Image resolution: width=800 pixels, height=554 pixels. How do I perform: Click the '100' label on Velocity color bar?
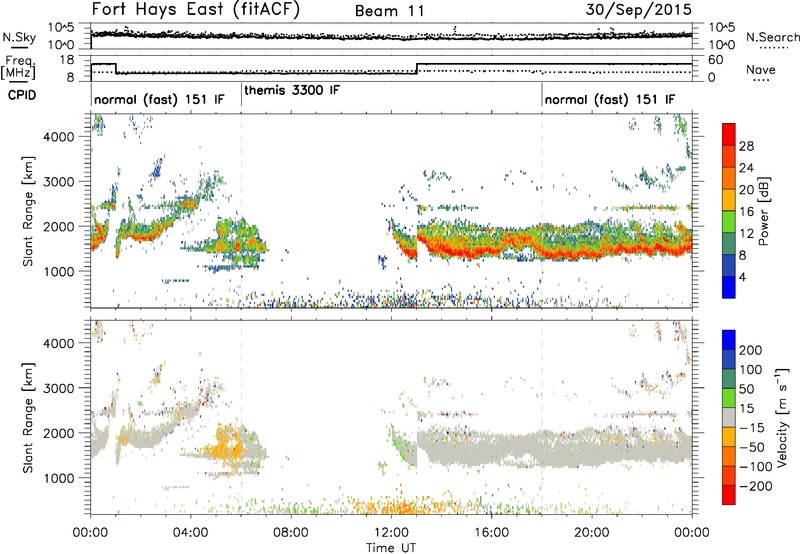pos(751,369)
